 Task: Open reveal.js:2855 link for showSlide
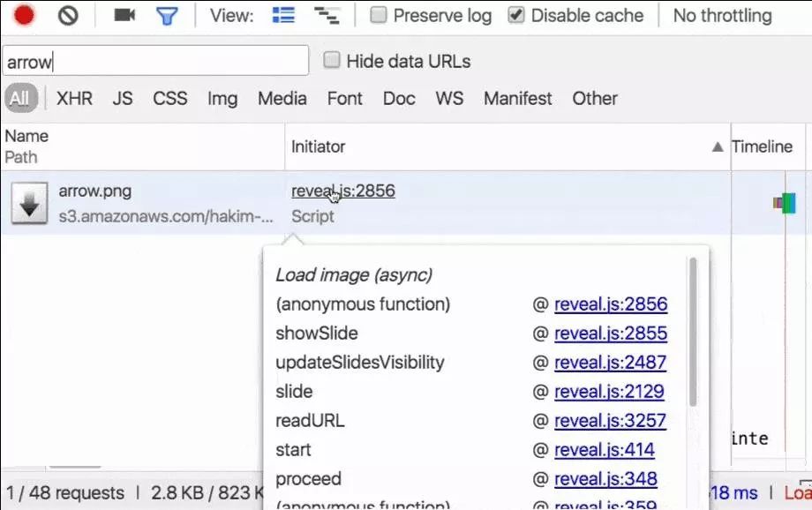coord(611,334)
